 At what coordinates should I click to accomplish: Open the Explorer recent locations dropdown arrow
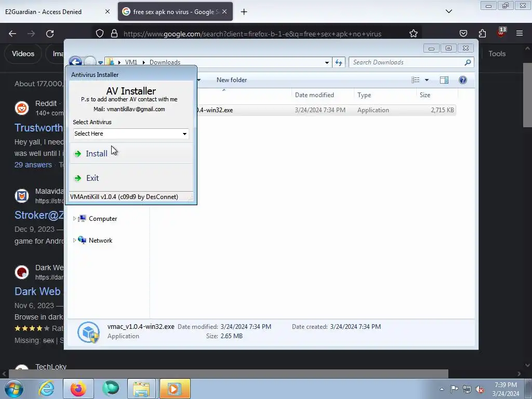click(x=100, y=62)
